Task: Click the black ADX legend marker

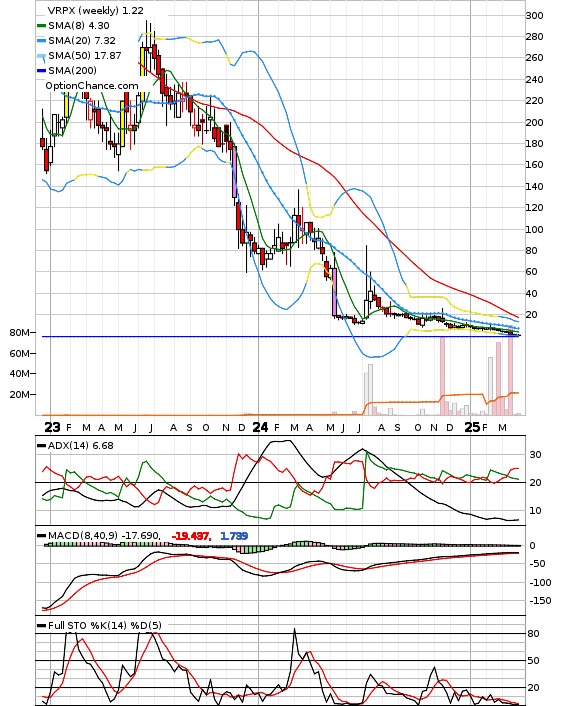Action: click(x=42, y=446)
